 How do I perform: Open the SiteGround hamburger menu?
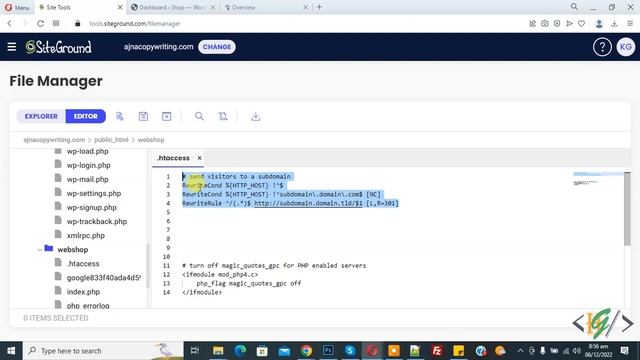[11, 47]
